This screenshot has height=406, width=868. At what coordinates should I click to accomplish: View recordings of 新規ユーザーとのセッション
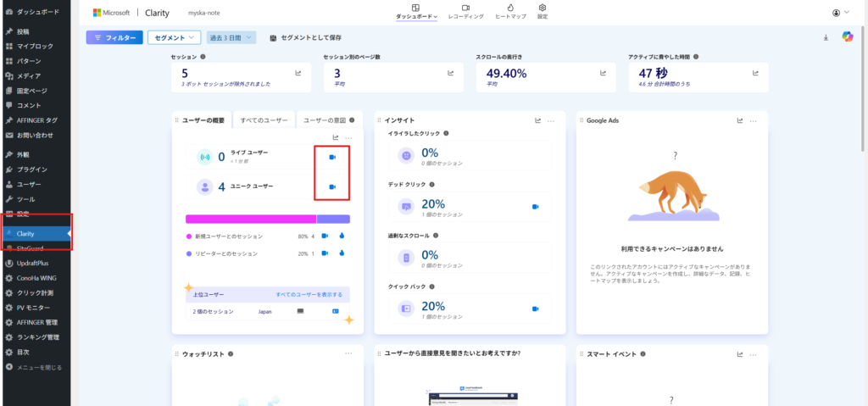(x=325, y=236)
